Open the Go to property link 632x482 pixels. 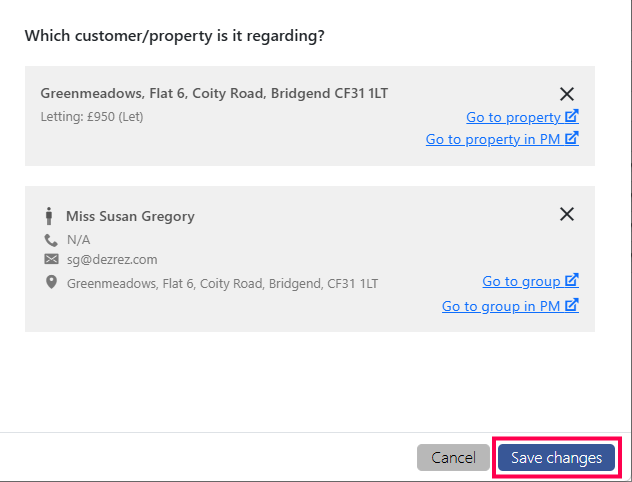[522, 117]
